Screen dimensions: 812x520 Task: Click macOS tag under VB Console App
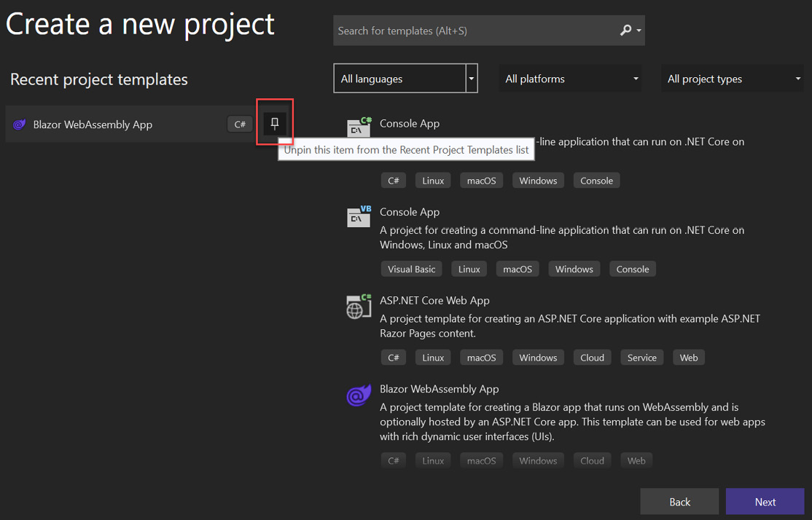click(x=518, y=269)
